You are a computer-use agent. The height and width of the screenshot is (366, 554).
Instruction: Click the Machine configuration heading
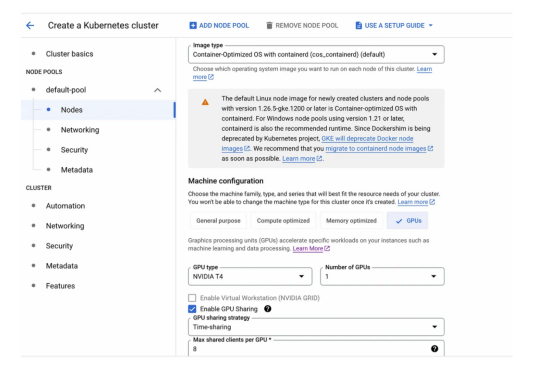(226, 181)
